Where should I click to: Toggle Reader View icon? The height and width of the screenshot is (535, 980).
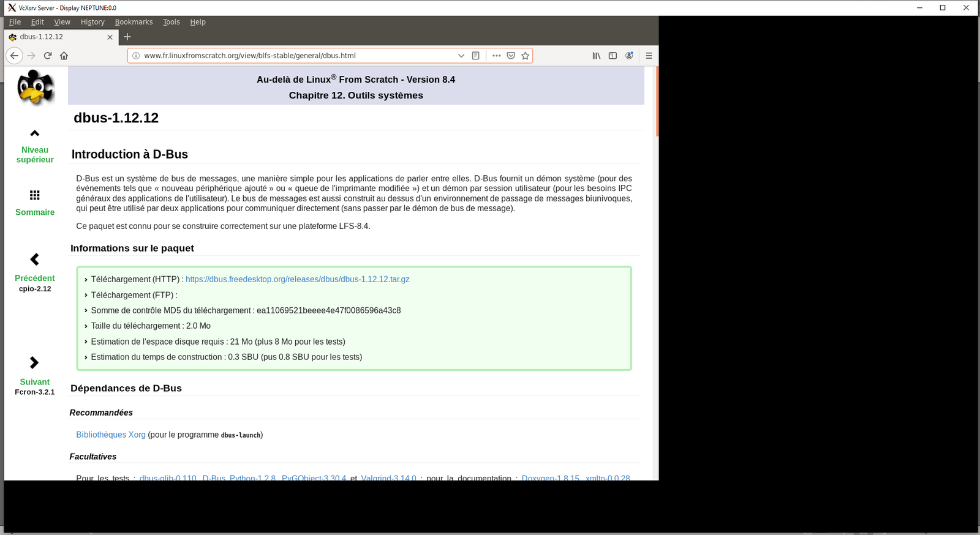click(x=476, y=56)
